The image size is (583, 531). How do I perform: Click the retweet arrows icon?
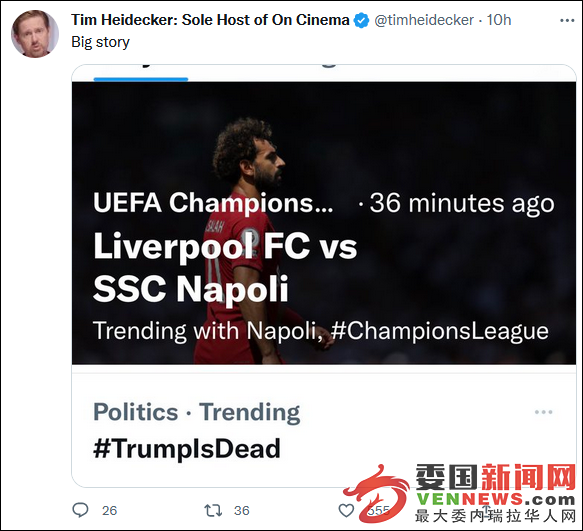pos(213,510)
